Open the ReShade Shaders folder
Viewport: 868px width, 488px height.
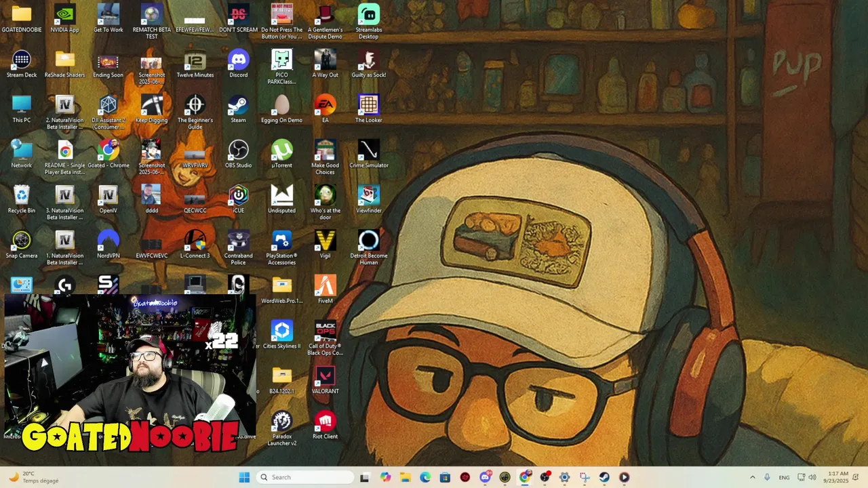(64, 64)
